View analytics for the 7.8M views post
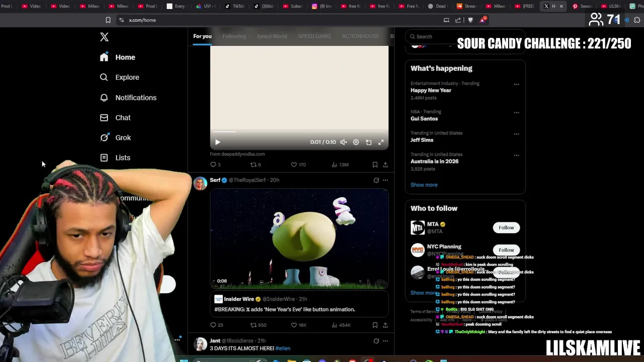 340,164
